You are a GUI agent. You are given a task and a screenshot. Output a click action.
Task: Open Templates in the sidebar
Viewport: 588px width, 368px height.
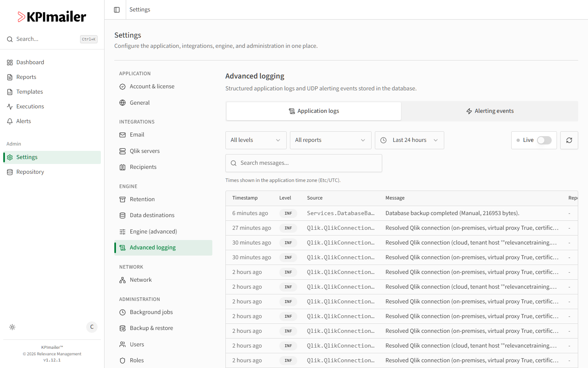pos(52,92)
